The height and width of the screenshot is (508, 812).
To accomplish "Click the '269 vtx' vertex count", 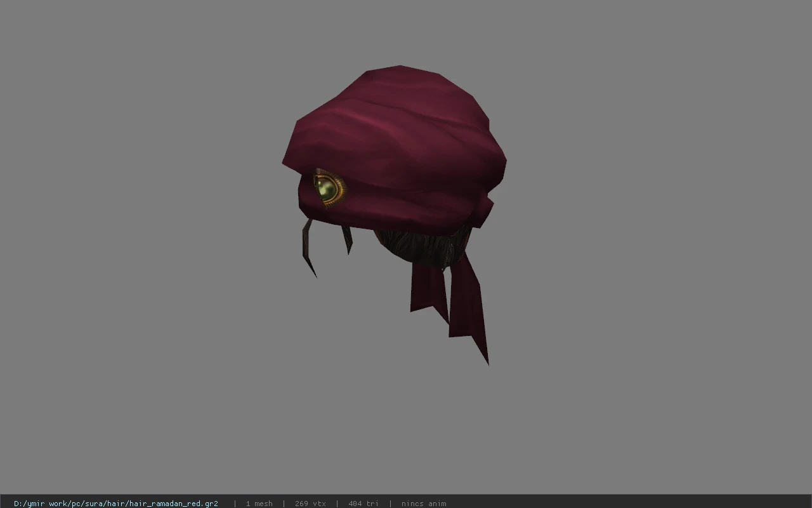I will (x=310, y=504).
